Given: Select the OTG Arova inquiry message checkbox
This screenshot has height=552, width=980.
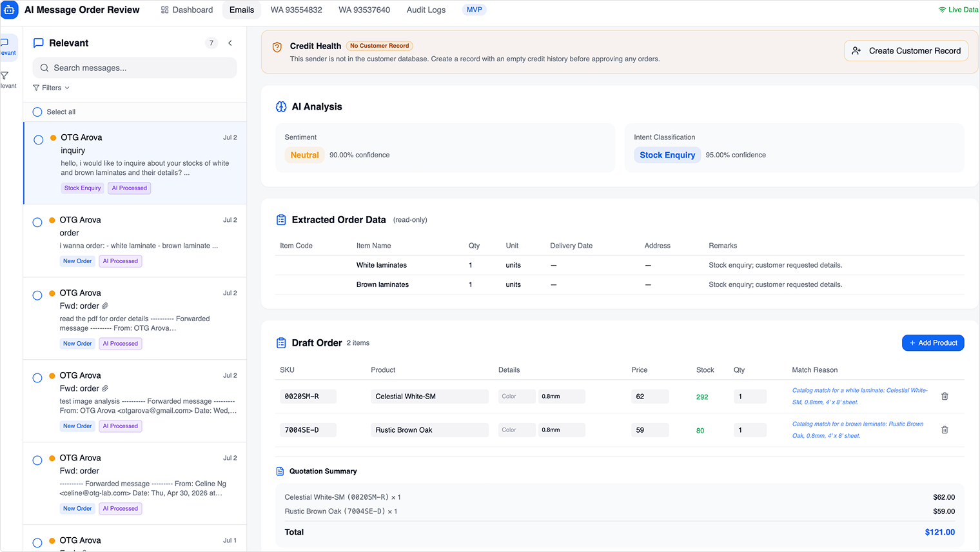Looking at the screenshot, I should [x=39, y=140].
